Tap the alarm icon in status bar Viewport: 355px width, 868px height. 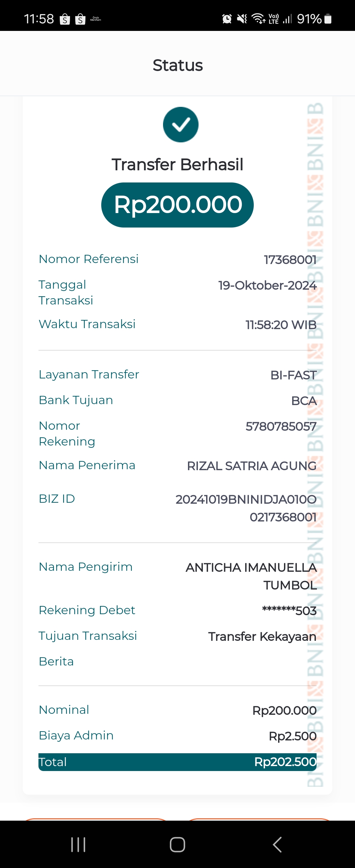pyautogui.click(x=227, y=19)
